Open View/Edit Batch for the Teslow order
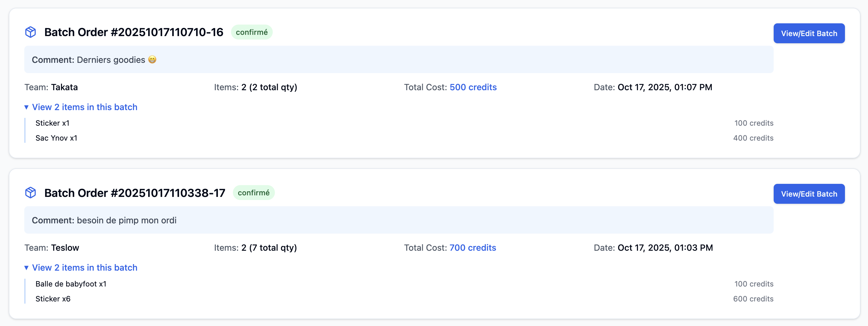Viewport: 868px width, 326px height. point(809,194)
